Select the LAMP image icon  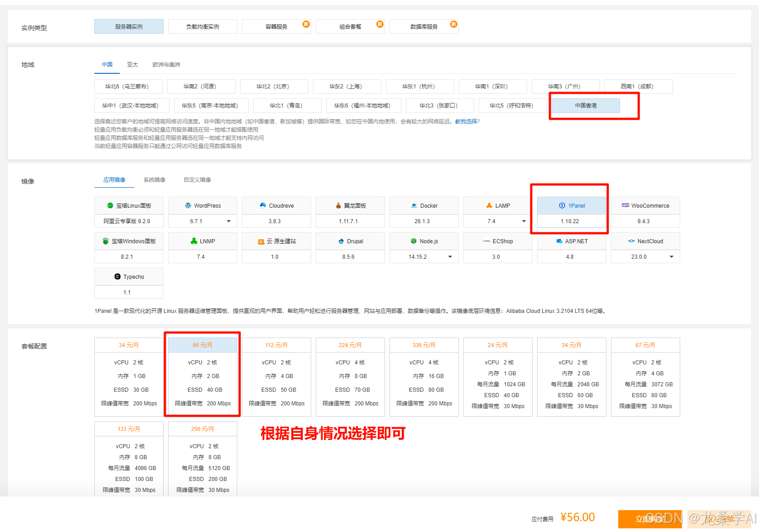(x=489, y=205)
